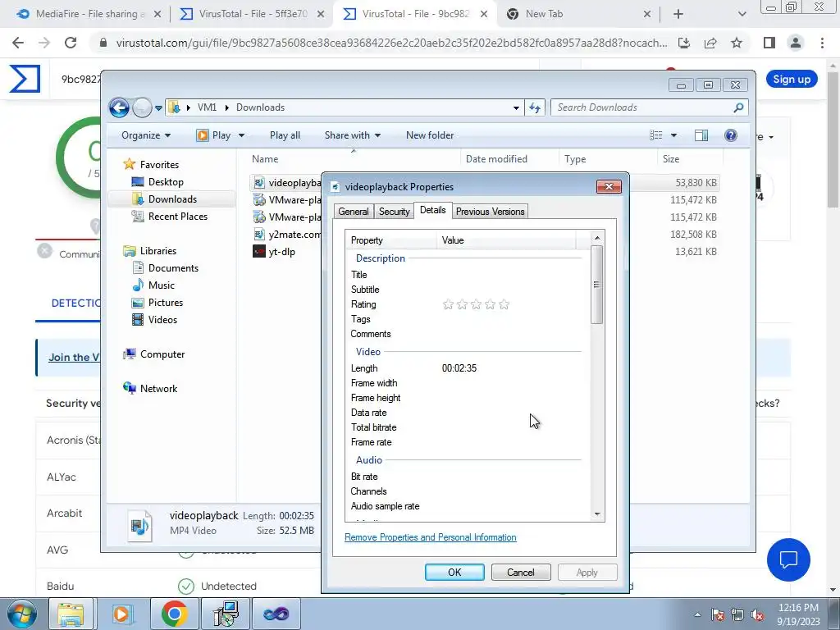Click the Chrome bookmark star icon
Screen dimensions: 840x630
pos(737,43)
